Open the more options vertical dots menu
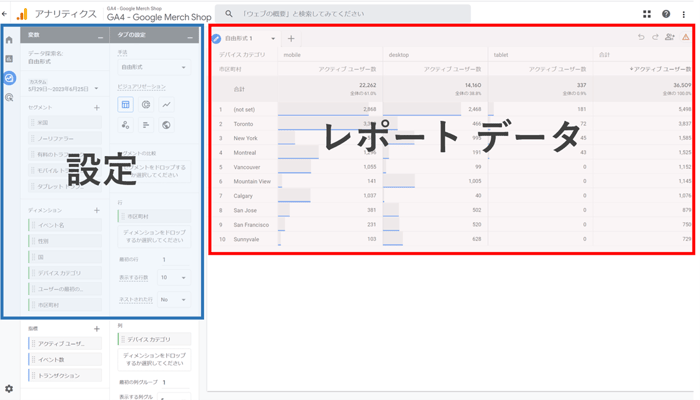The image size is (700, 400). (x=683, y=14)
